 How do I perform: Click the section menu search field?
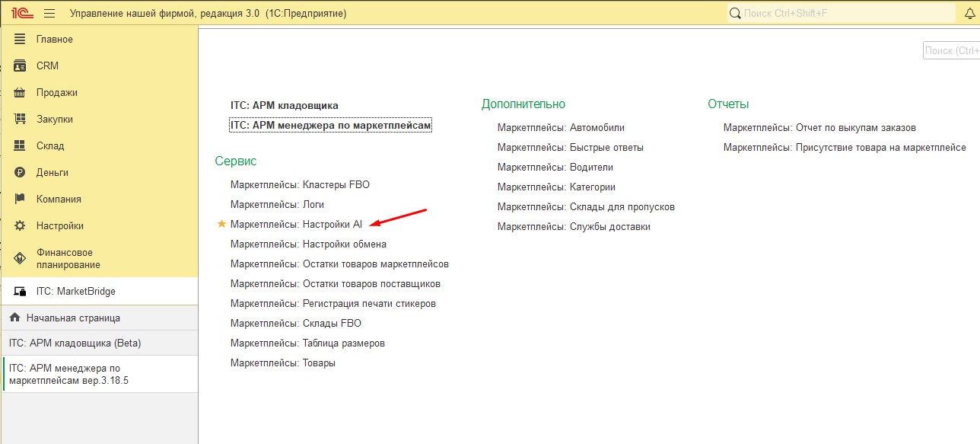click(x=951, y=50)
